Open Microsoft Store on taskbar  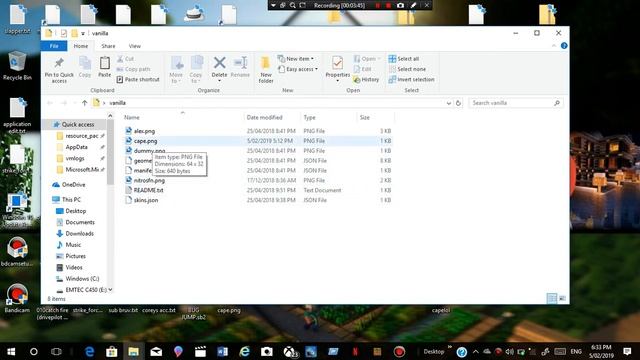pyautogui.click(x=111, y=351)
